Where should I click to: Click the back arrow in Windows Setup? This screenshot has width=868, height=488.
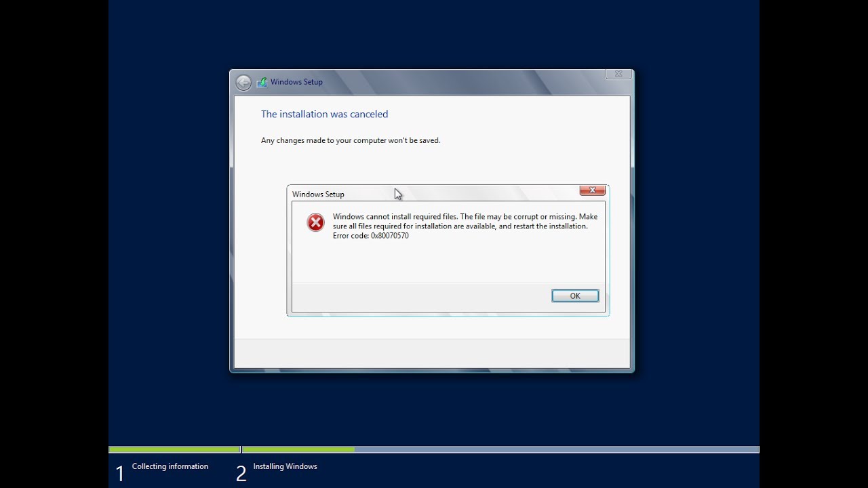click(x=243, y=83)
